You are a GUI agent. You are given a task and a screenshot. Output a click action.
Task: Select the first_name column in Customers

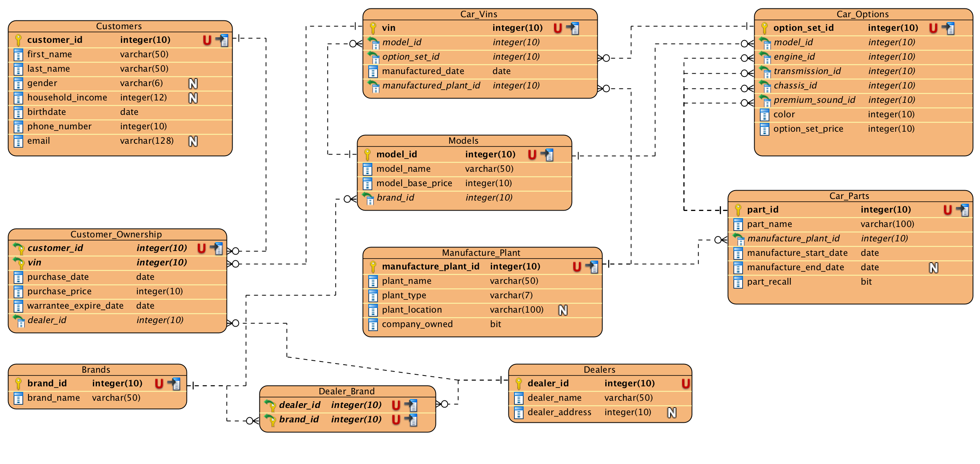(120, 54)
